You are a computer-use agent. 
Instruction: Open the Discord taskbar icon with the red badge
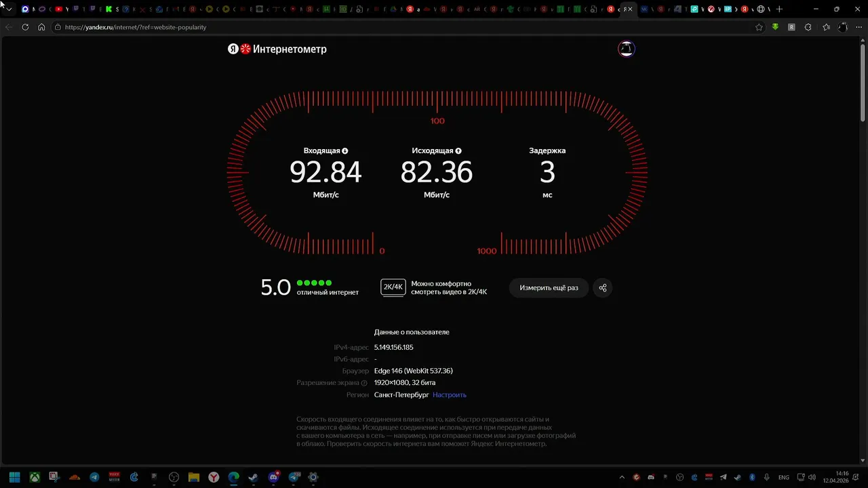[x=273, y=477]
